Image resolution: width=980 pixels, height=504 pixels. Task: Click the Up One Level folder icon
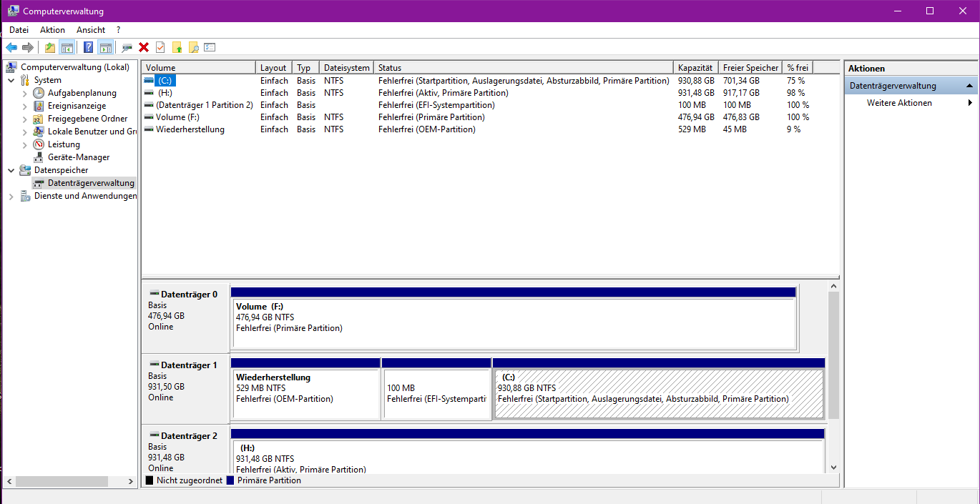49,47
